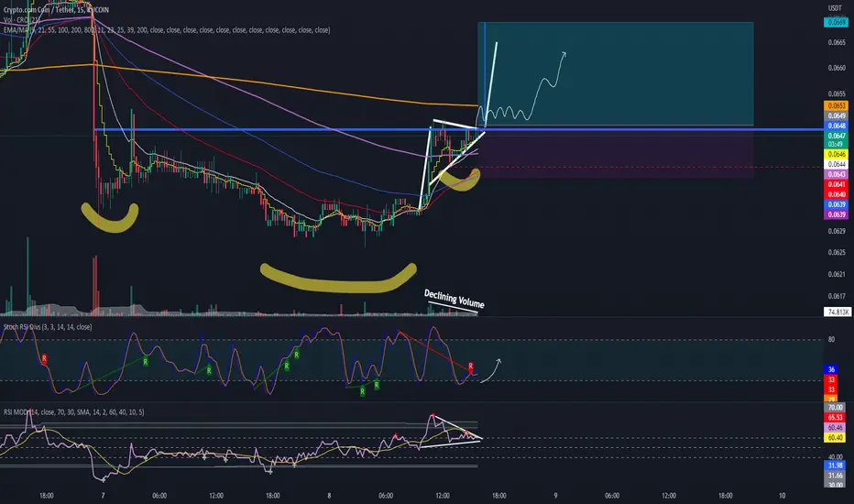Click the 03:49 bar countdown timer

[836, 145]
